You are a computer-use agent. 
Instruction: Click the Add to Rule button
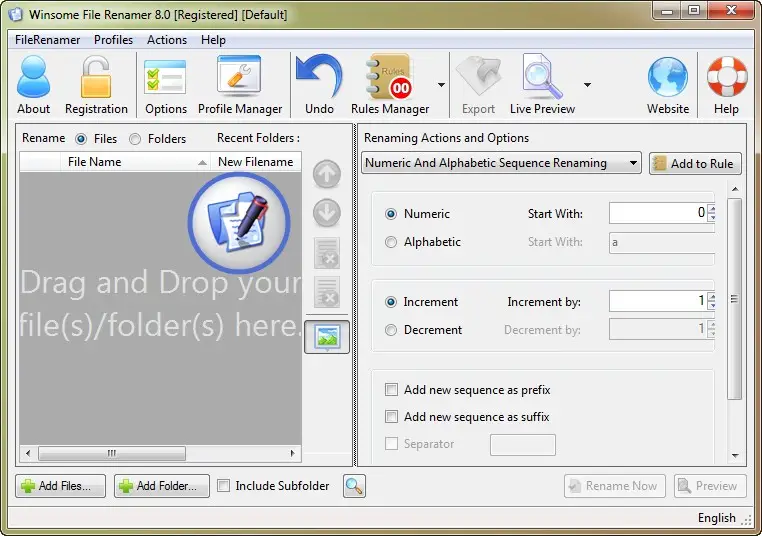(x=695, y=164)
